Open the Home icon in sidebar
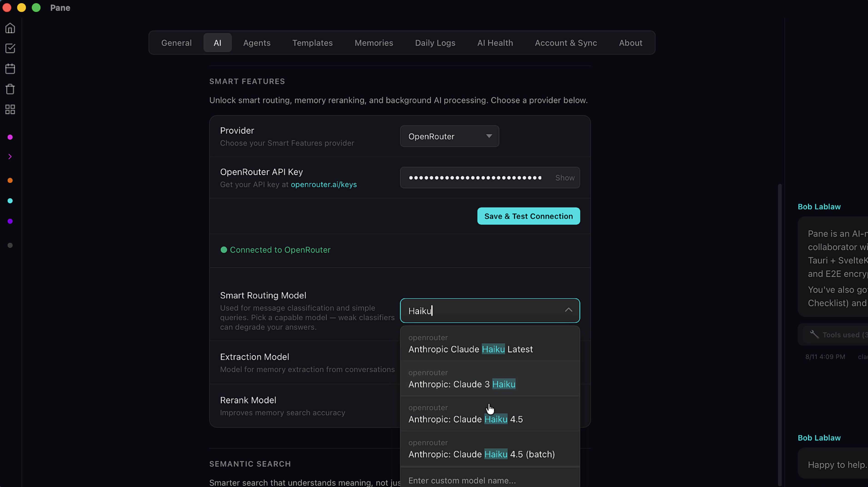This screenshot has height=487, width=868. 10,28
